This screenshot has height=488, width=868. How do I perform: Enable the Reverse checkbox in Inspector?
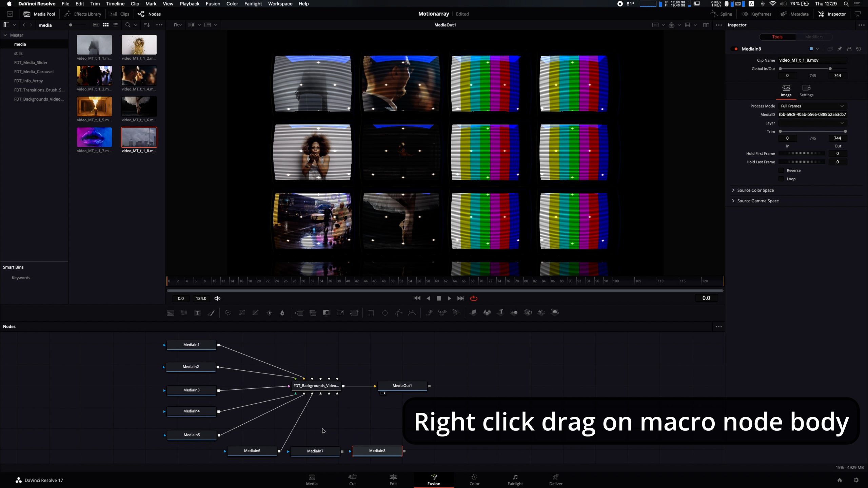point(782,170)
